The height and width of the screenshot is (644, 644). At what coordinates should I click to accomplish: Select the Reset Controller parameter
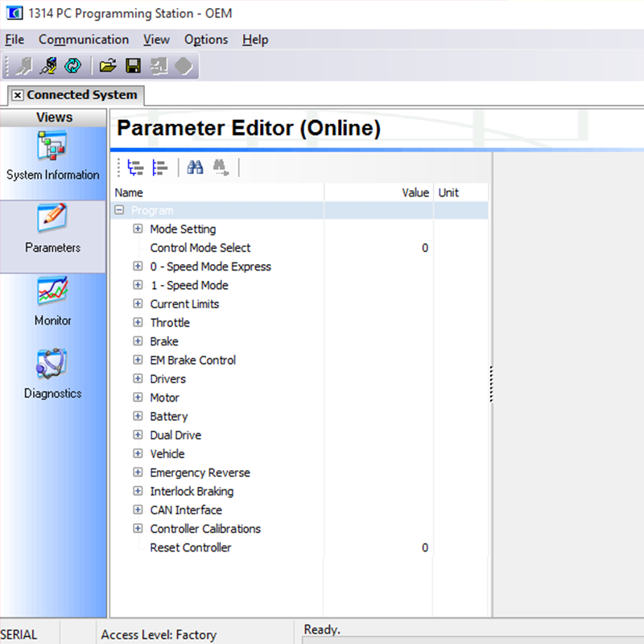191,547
